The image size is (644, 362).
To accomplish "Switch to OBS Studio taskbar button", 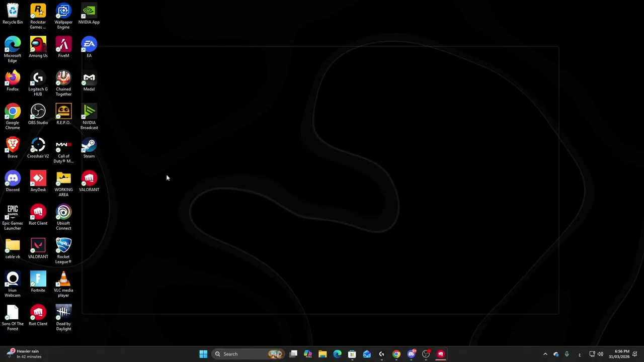I will pos(426,354).
